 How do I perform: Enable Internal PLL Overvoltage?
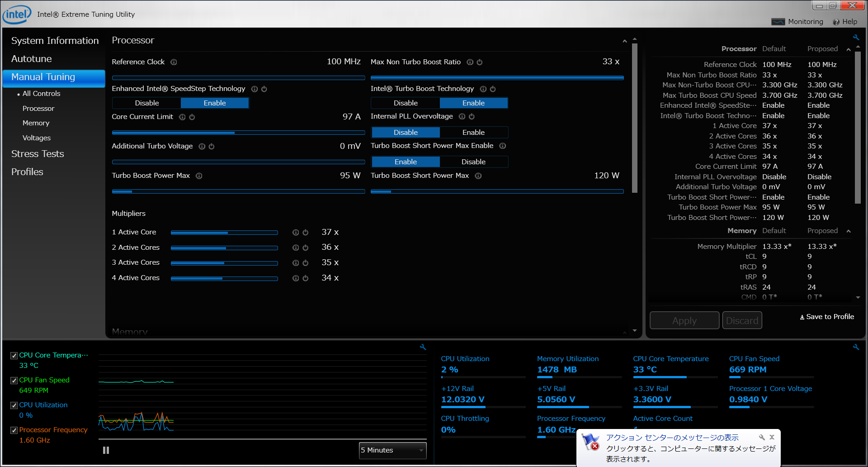473,133
